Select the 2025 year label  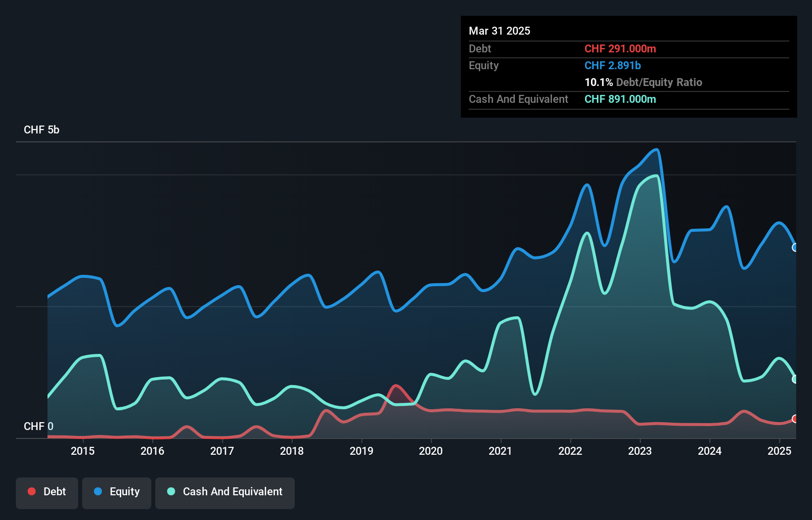[780, 451]
